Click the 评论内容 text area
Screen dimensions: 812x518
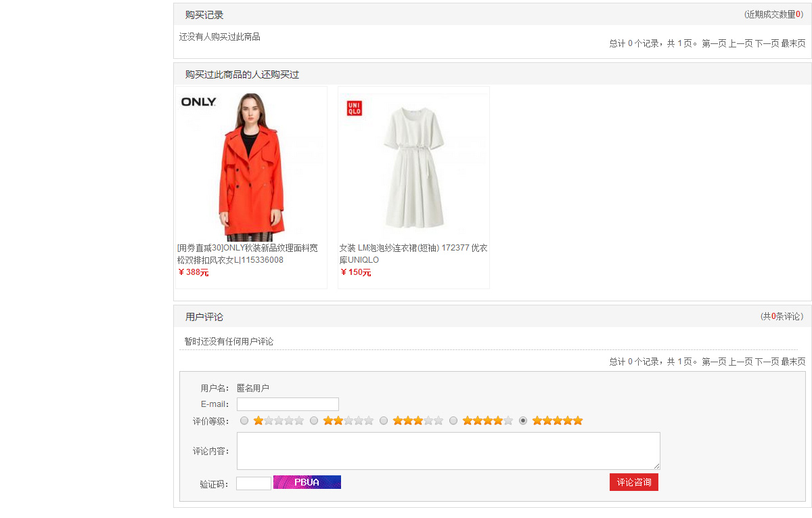(449, 451)
